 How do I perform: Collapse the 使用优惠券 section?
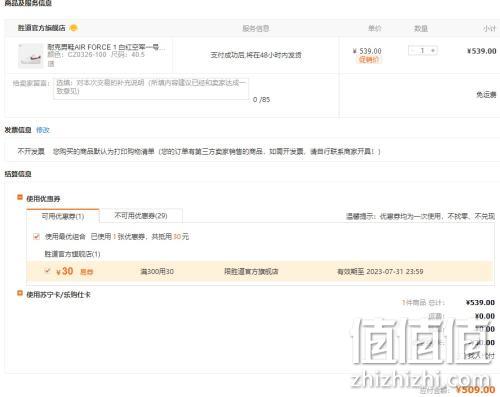click(x=20, y=197)
